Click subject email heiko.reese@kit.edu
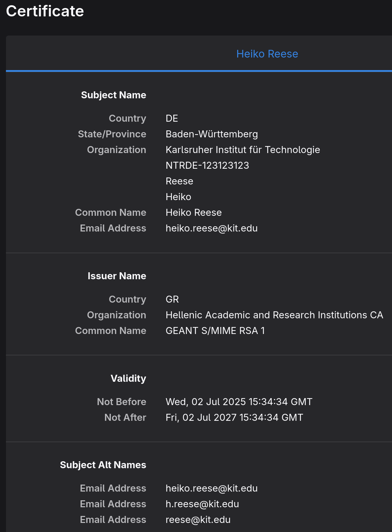Image resolution: width=392 pixels, height=532 pixels. (212, 228)
